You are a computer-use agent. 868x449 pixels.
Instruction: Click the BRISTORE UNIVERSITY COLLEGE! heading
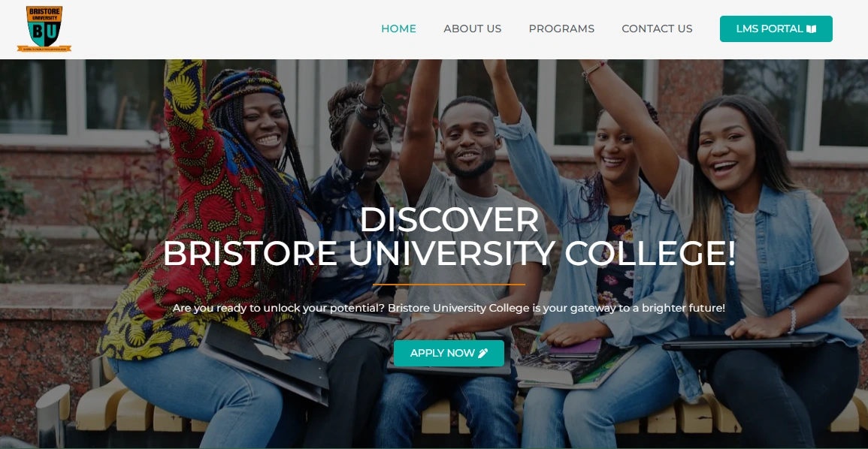coord(449,253)
